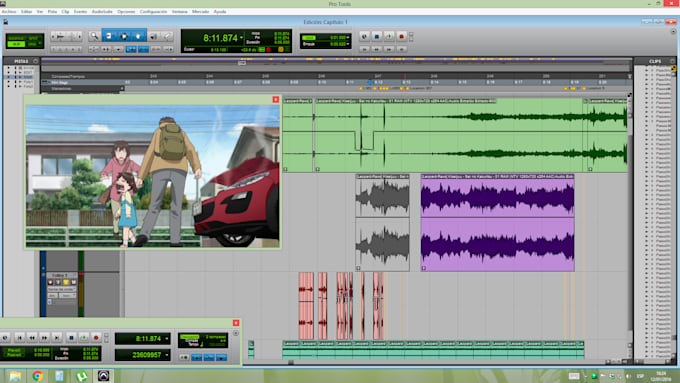Open CLIPS list menu button
This screenshot has height=383, width=680.
pos(673,61)
